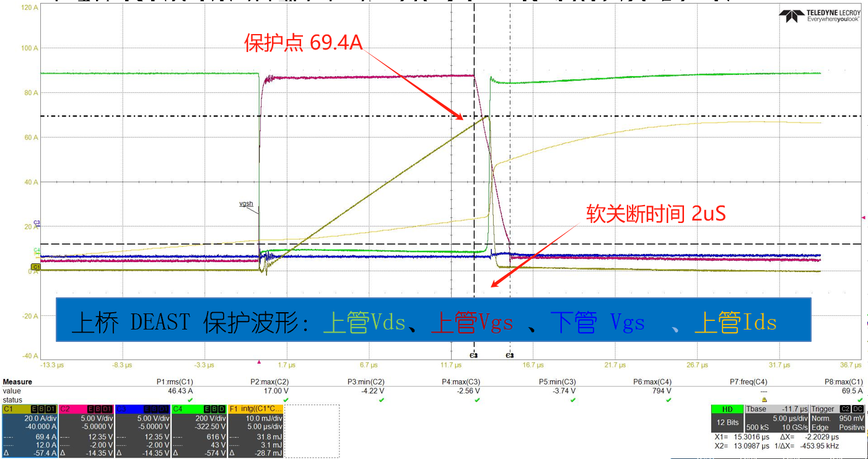
Task: Toggle the E enable badge on C2 descriptor
Action: (90, 409)
